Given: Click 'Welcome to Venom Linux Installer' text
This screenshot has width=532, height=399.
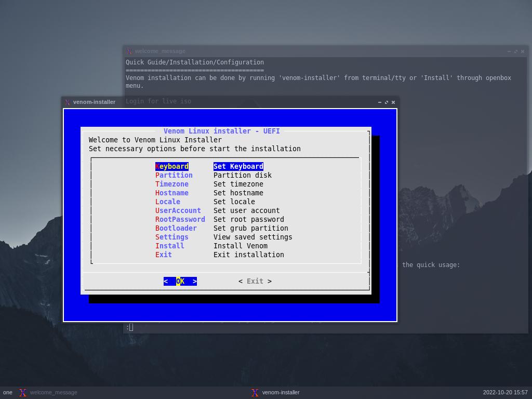Looking at the screenshot, I should [x=155, y=140].
